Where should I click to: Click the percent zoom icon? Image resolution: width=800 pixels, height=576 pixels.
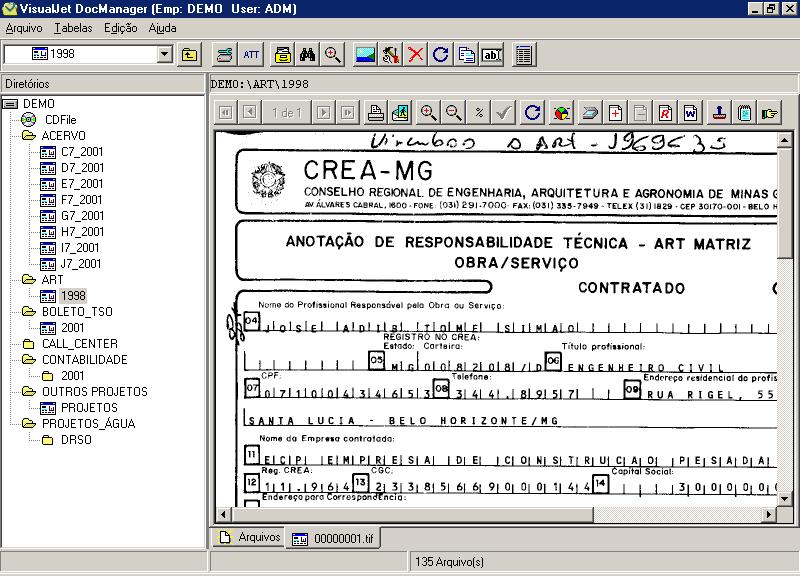(x=479, y=113)
